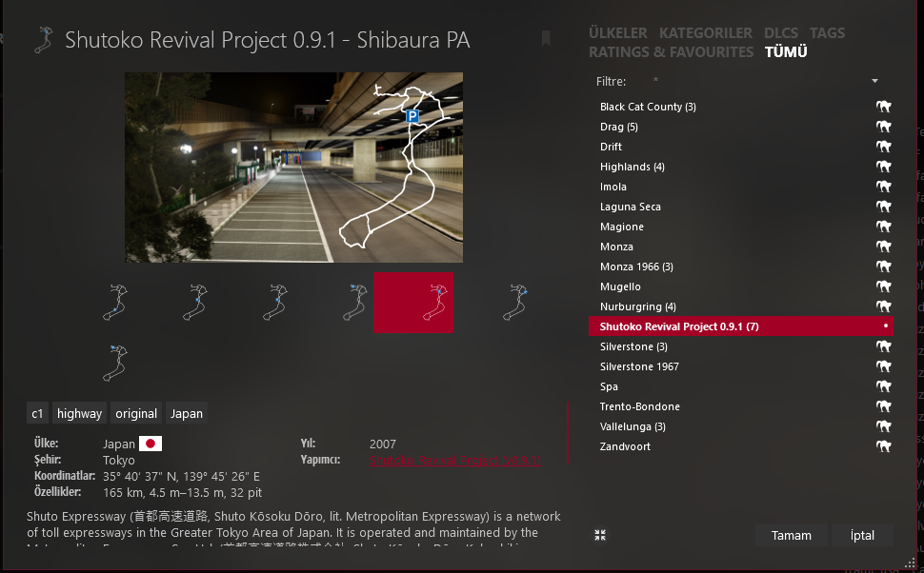Viewport: 924px width, 573px height.
Task: Select the third layout thumbnail
Action: 274,302
